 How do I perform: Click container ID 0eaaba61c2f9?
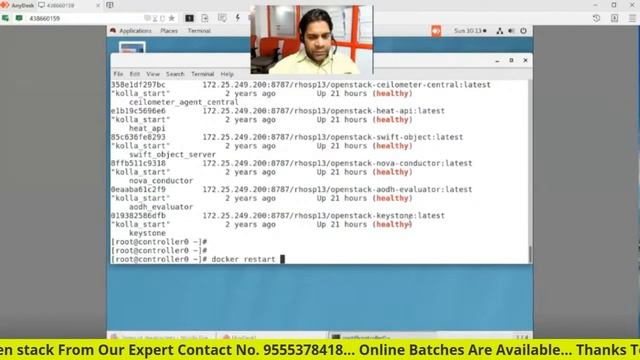click(x=138, y=189)
